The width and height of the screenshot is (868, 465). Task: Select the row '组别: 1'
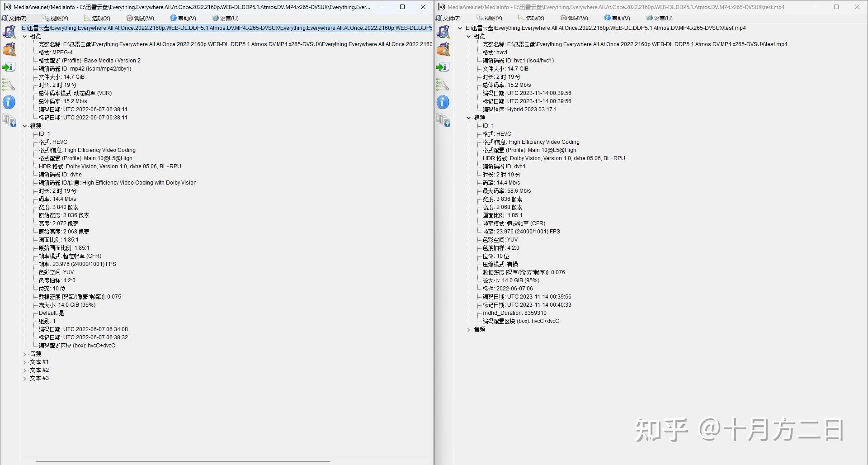47,321
